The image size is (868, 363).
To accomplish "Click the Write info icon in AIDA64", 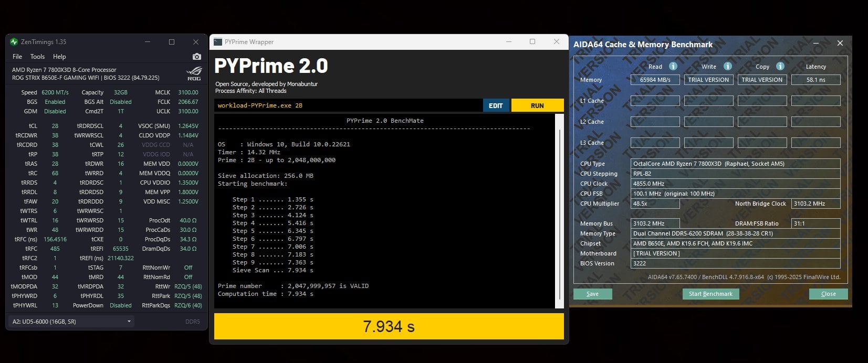I will (728, 66).
